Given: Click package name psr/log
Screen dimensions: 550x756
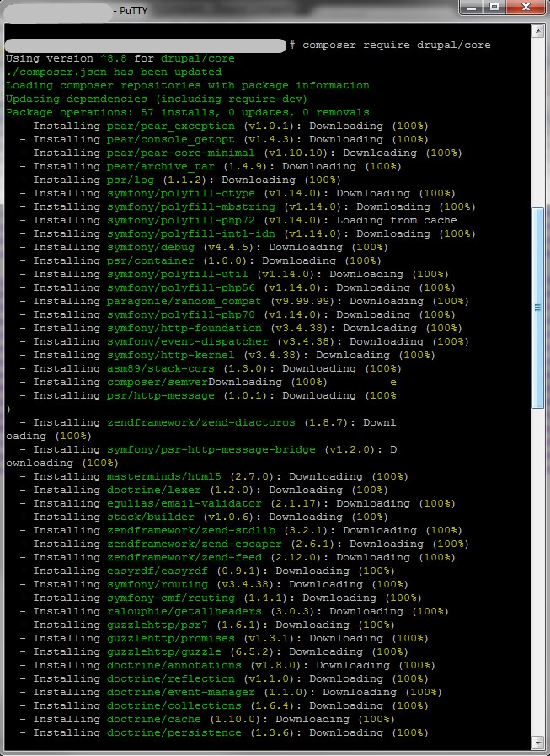Looking at the screenshot, I should coord(131,180).
